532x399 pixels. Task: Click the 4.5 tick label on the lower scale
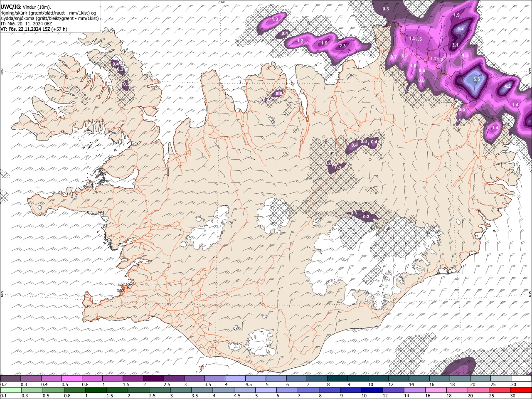pyautogui.click(x=236, y=396)
